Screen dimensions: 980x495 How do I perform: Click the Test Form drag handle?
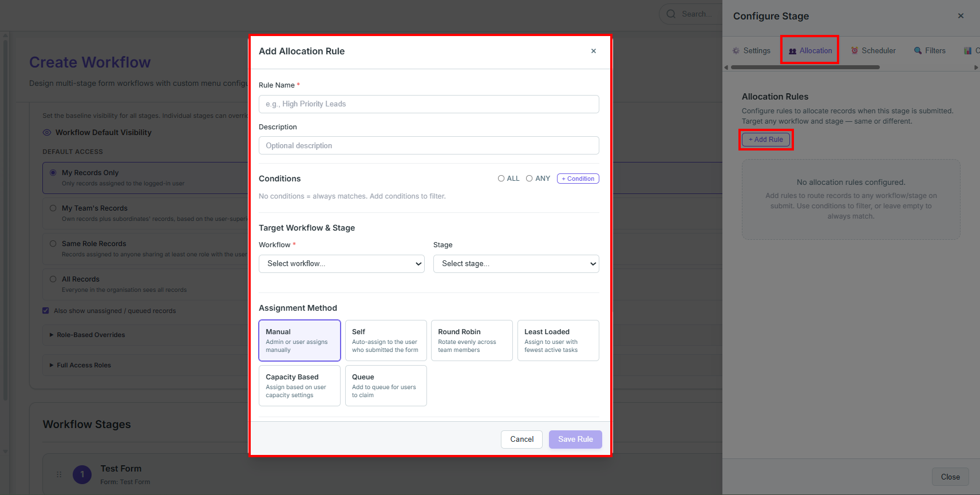pyautogui.click(x=59, y=474)
